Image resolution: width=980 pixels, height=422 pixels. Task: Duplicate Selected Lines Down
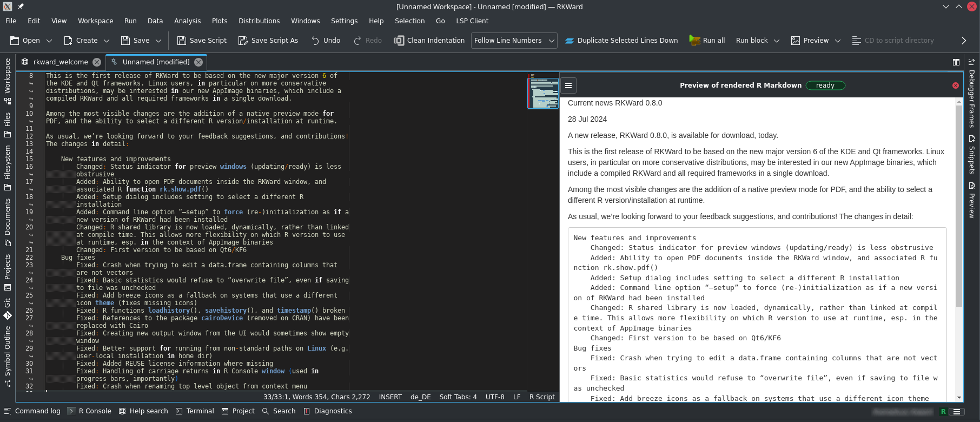click(621, 41)
